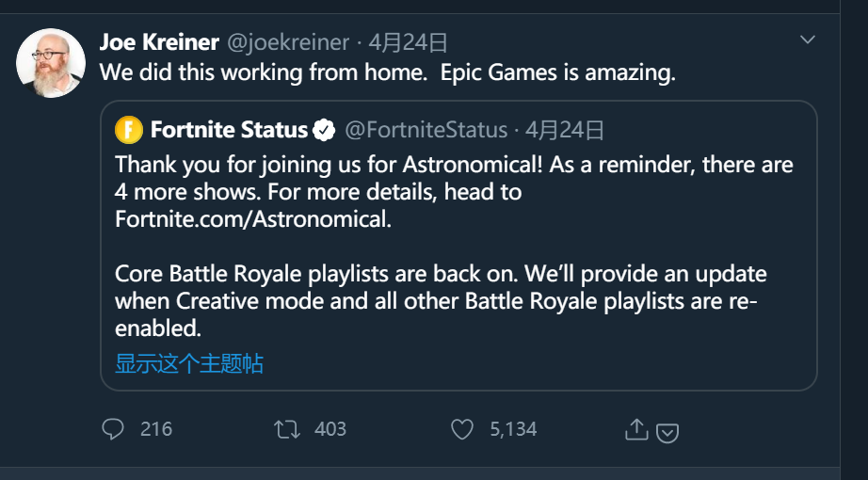Click the yellow Fortnite Status avatar icon
The height and width of the screenshot is (480, 868).
click(129, 129)
